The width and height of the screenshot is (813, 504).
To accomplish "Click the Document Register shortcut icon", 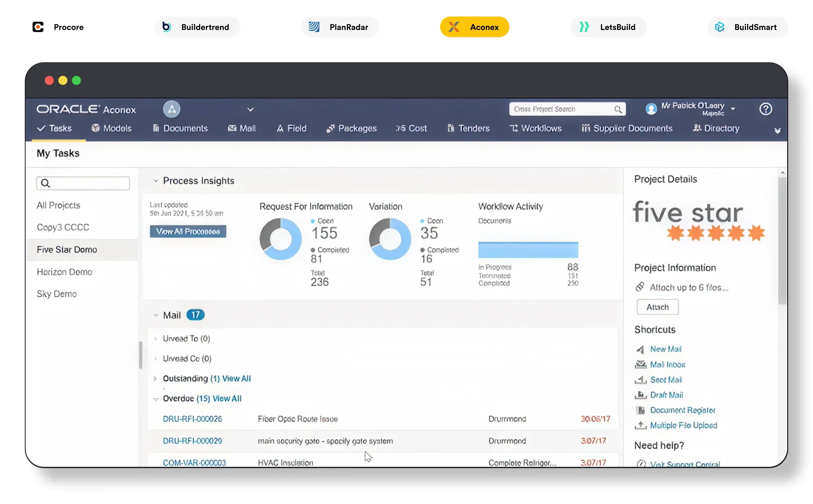I will [640, 410].
